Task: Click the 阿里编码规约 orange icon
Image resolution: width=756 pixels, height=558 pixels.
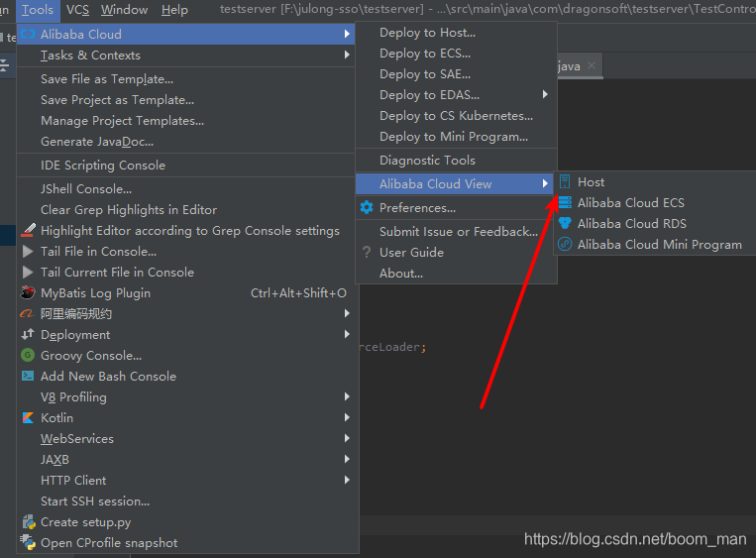Action: click(x=27, y=313)
